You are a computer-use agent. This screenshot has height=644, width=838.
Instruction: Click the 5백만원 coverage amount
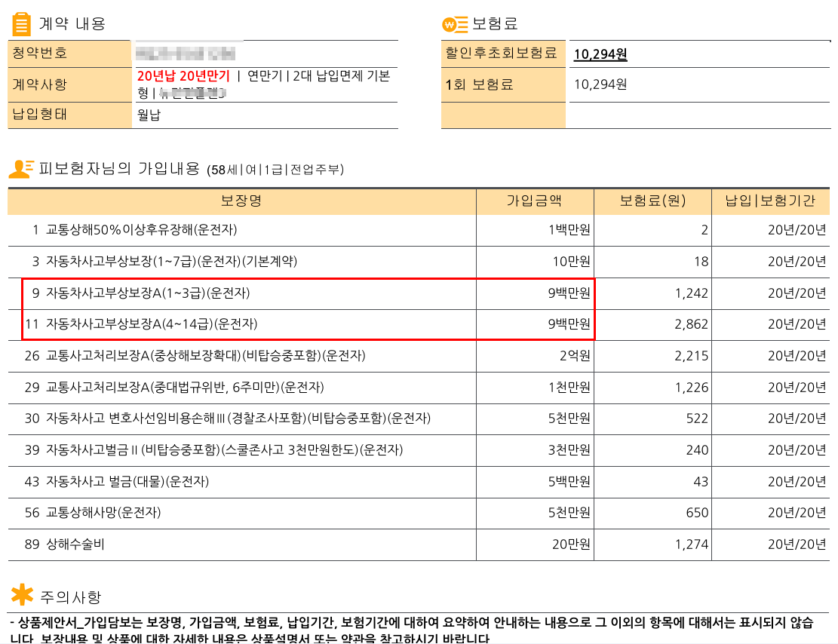[x=569, y=482]
